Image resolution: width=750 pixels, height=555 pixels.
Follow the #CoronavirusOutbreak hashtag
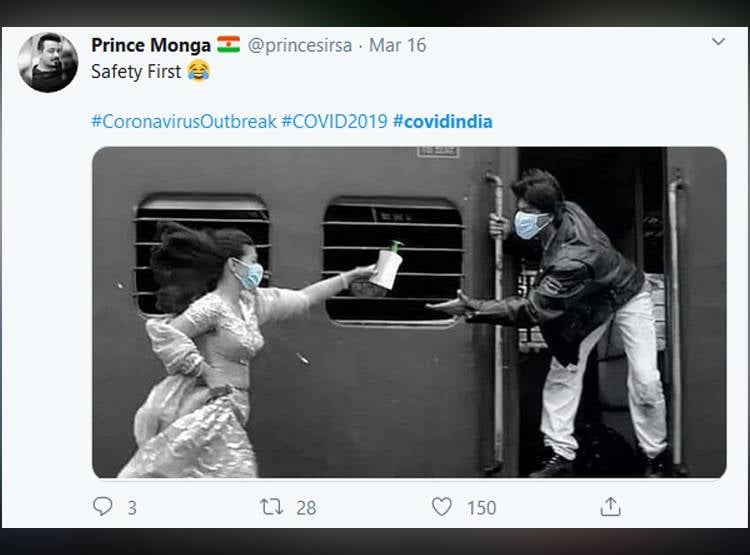183,122
